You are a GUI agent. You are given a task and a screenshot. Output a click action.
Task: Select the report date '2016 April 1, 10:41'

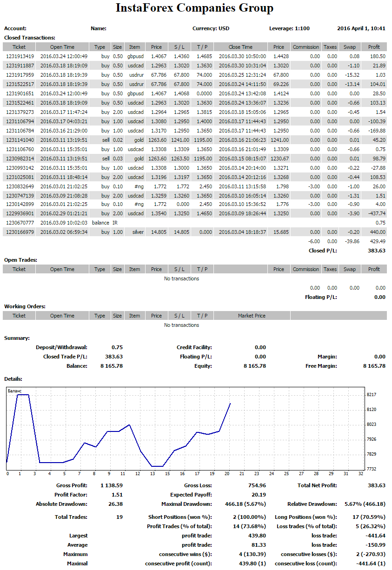(x=361, y=28)
